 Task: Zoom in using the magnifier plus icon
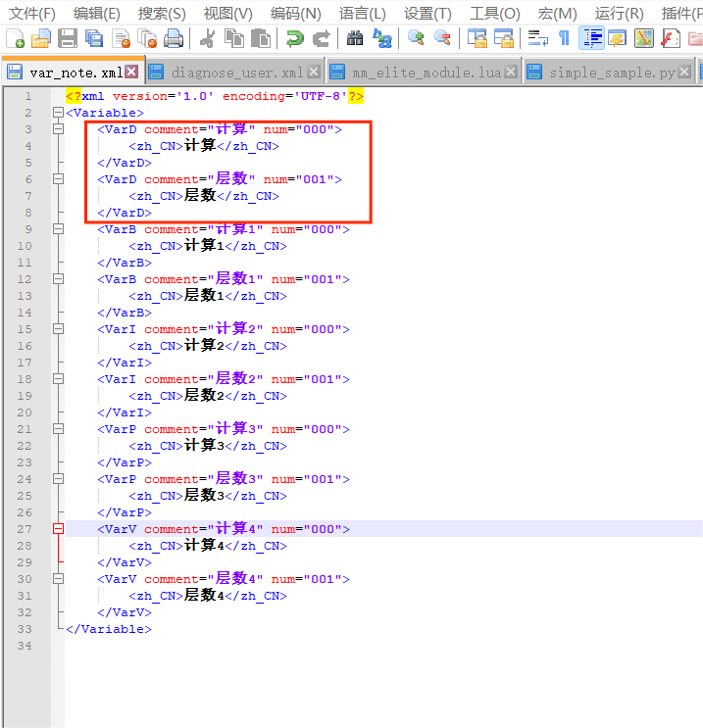(416, 38)
